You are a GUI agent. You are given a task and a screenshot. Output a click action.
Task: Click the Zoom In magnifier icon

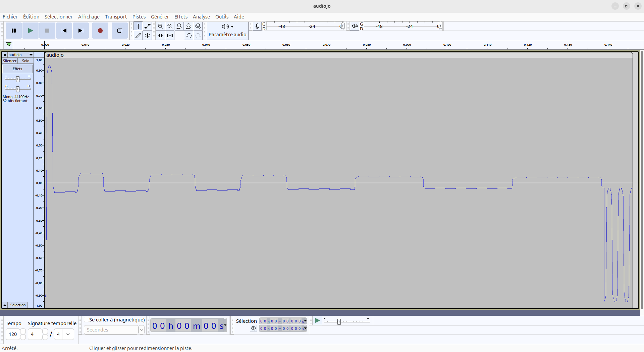(160, 26)
